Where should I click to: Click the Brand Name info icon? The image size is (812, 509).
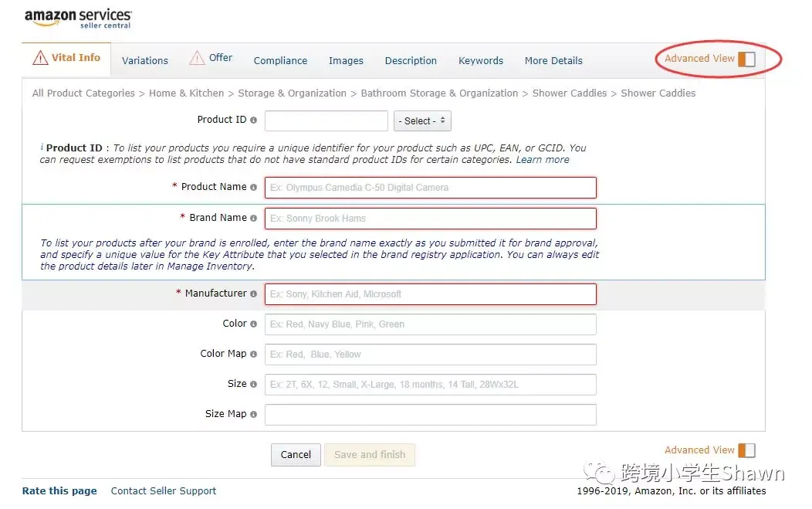click(253, 219)
